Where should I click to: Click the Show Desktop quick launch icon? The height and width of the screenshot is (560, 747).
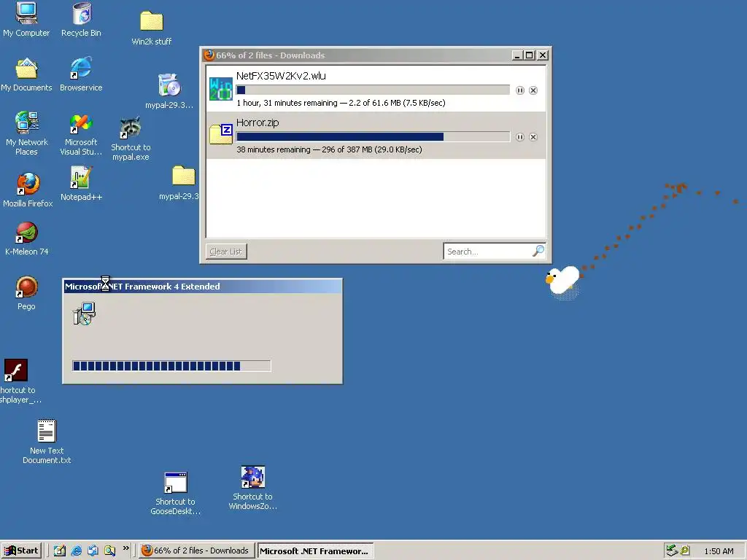click(x=60, y=551)
